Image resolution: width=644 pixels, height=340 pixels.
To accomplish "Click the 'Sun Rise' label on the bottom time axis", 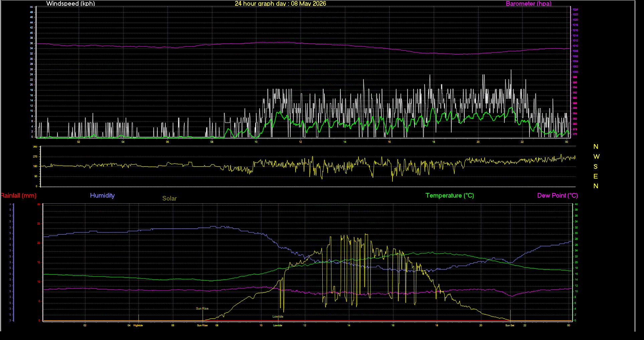I will coord(202,325).
